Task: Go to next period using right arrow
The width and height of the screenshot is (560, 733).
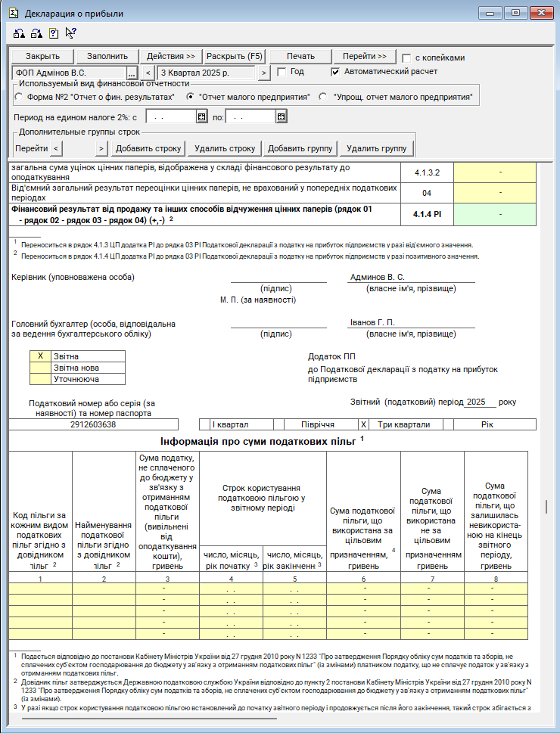Action: (x=263, y=73)
